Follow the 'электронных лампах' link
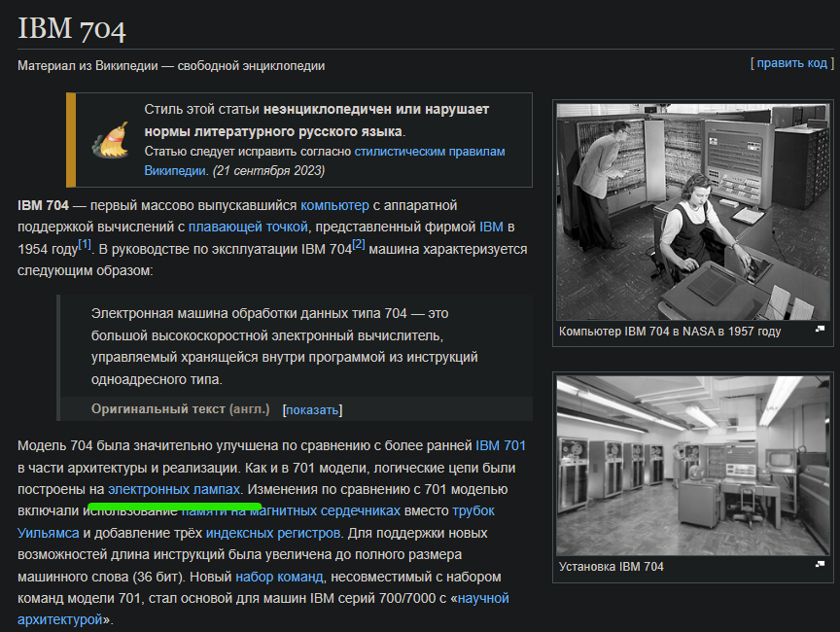This screenshot has height=632, width=840. [x=174, y=489]
